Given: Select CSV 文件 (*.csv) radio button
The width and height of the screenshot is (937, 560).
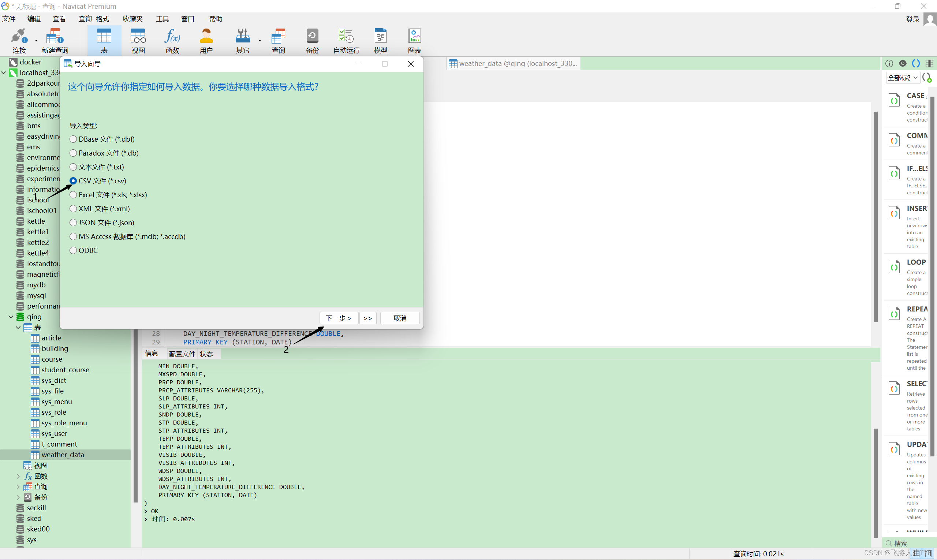Looking at the screenshot, I should tap(73, 181).
